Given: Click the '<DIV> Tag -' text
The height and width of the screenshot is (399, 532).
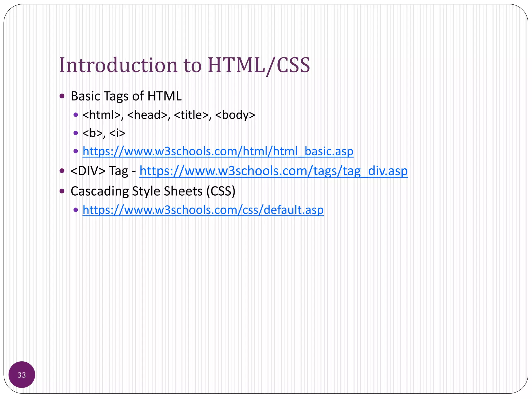Looking at the screenshot, I should [103, 171].
